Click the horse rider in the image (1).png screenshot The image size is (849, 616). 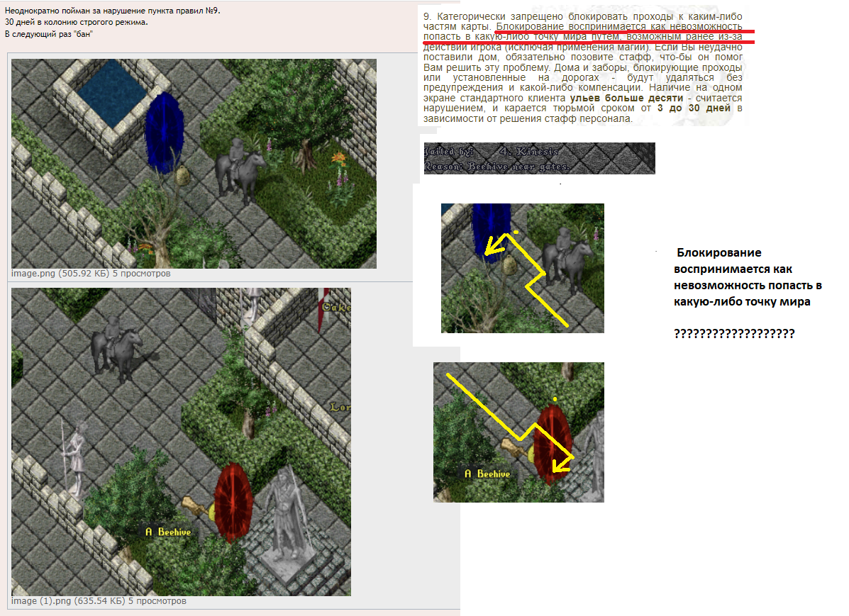point(116,349)
